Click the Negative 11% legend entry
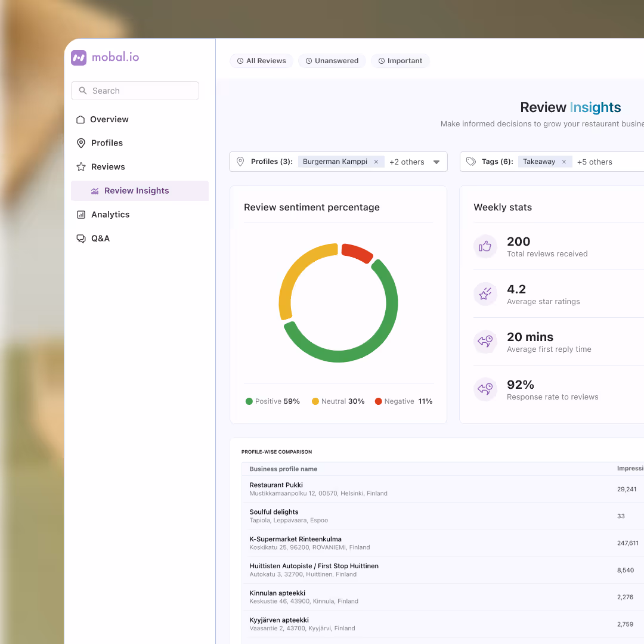 click(x=403, y=401)
